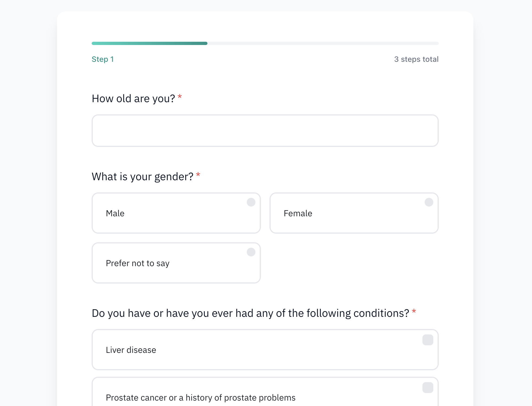Check the Liver disease checkbox
532x406 pixels.
(x=428, y=340)
